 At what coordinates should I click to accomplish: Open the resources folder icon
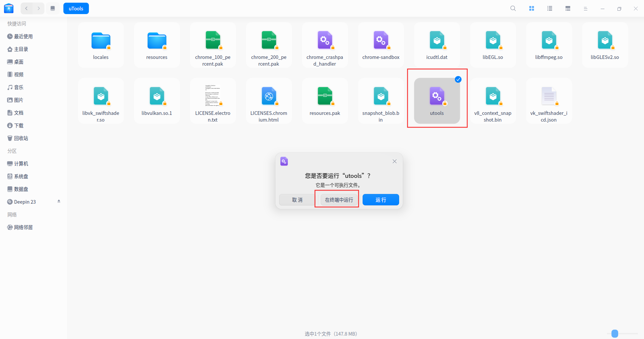coord(157,41)
